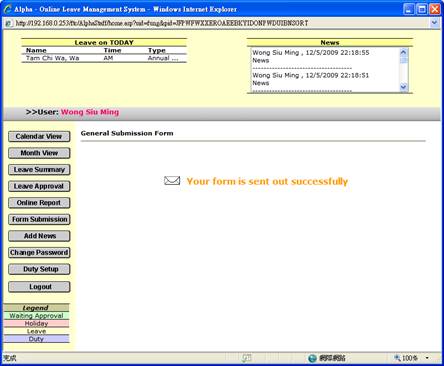
Task: Click the user name 'Wong Siu Ming' in pink
Action: coord(90,112)
